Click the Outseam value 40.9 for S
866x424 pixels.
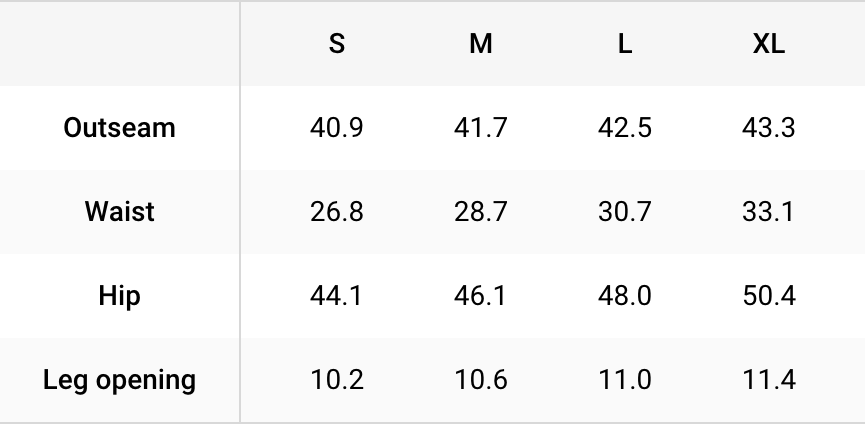[337, 128]
